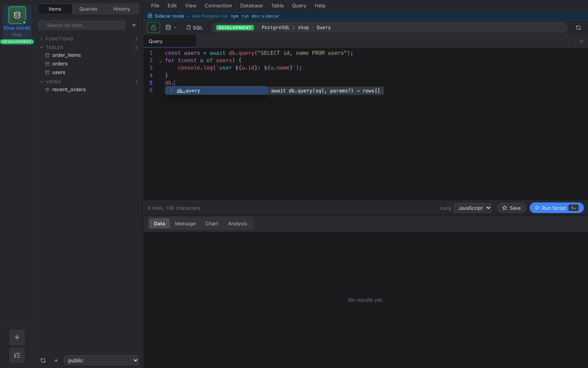Screen dimensions: 588x368
Task: Click the Run Script button
Action: coord(556,208)
